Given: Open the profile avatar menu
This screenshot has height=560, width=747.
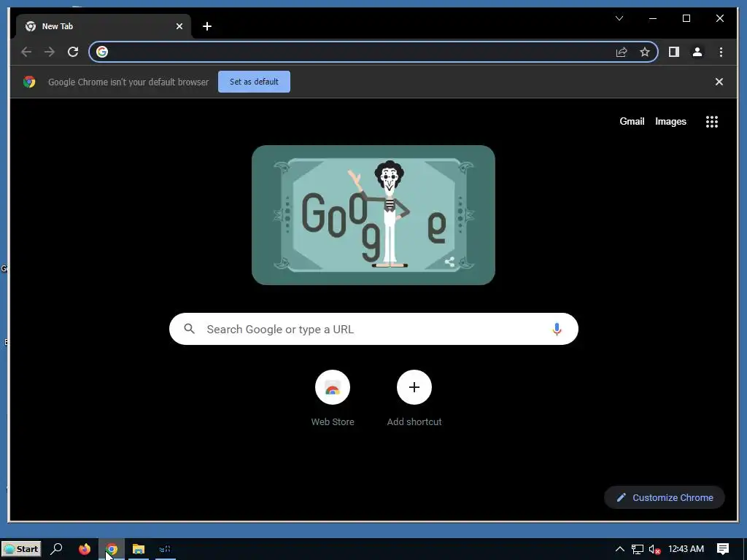Looking at the screenshot, I should (x=697, y=52).
